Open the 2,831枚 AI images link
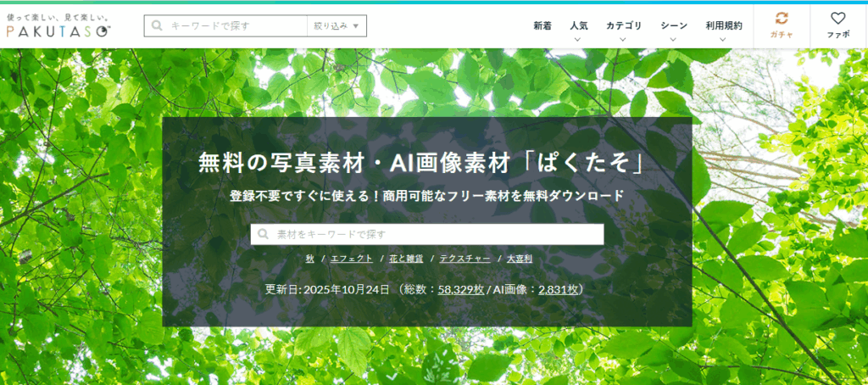Screen dimensions: 868x385 [558, 289]
